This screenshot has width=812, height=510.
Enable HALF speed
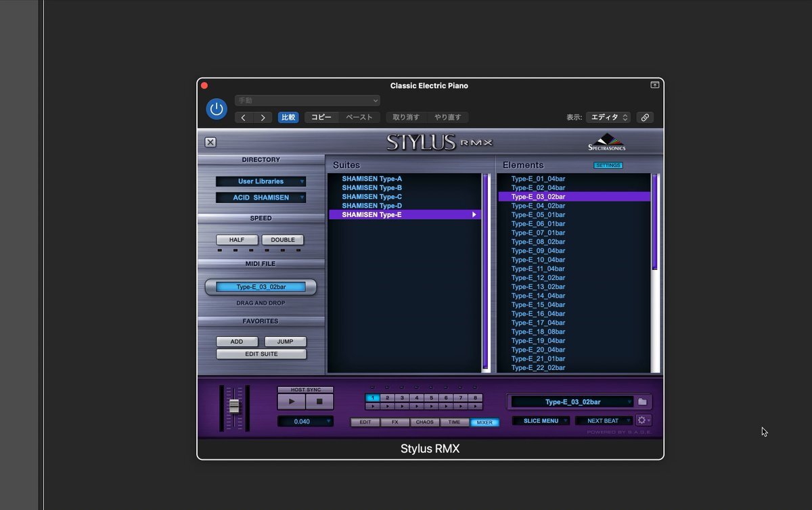[237, 240]
